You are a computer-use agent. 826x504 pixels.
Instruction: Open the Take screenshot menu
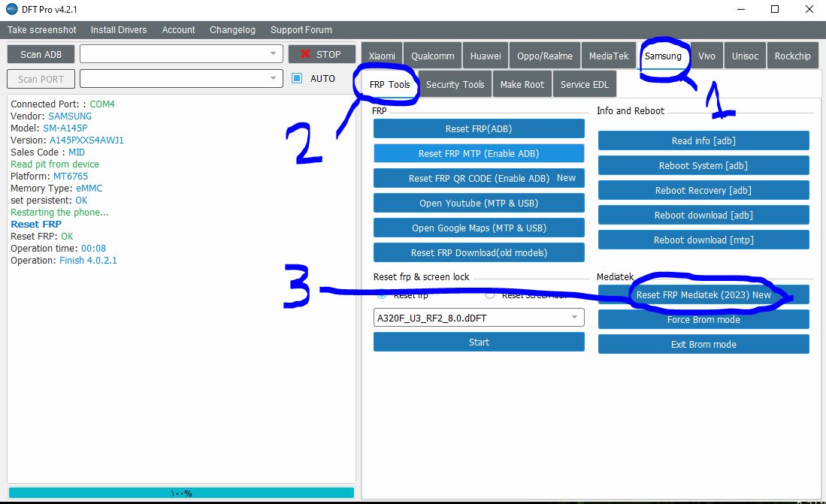pos(41,30)
